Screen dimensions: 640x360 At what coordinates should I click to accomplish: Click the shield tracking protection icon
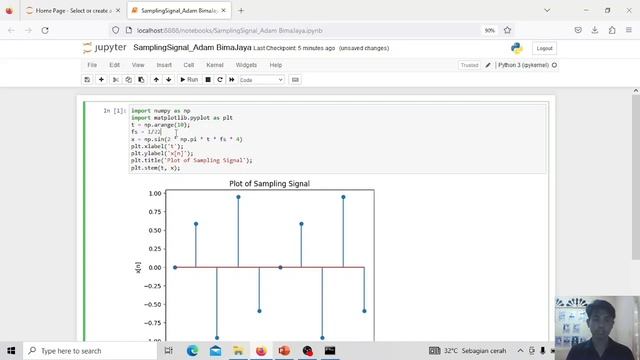coord(116,30)
